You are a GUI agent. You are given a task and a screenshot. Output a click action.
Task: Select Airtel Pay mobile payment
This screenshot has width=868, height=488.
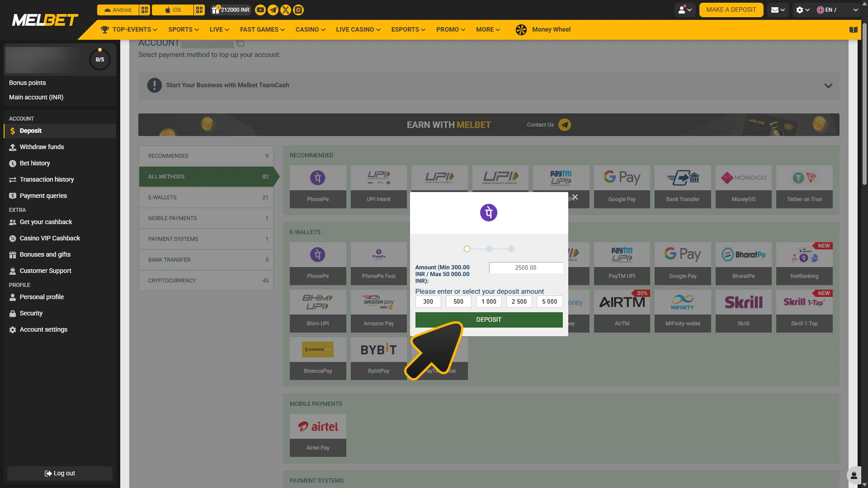coord(318,435)
